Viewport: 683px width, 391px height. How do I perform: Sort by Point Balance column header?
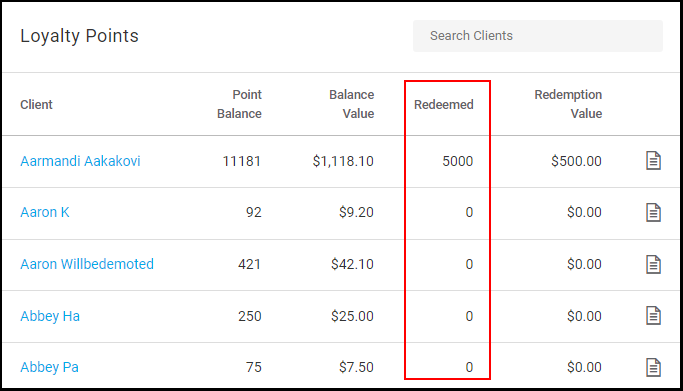click(240, 104)
